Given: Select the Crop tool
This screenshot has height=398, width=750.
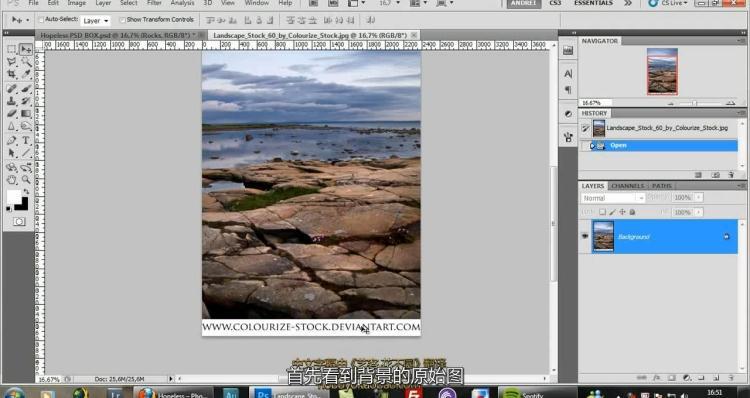Looking at the screenshot, I should point(11,74).
